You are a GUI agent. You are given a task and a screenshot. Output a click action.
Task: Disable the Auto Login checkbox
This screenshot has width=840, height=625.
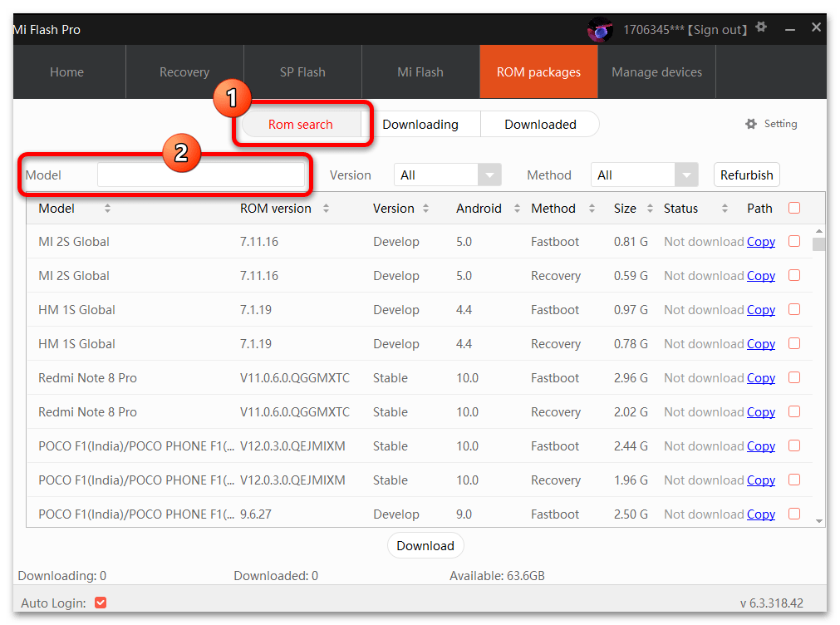click(x=101, y=603)
